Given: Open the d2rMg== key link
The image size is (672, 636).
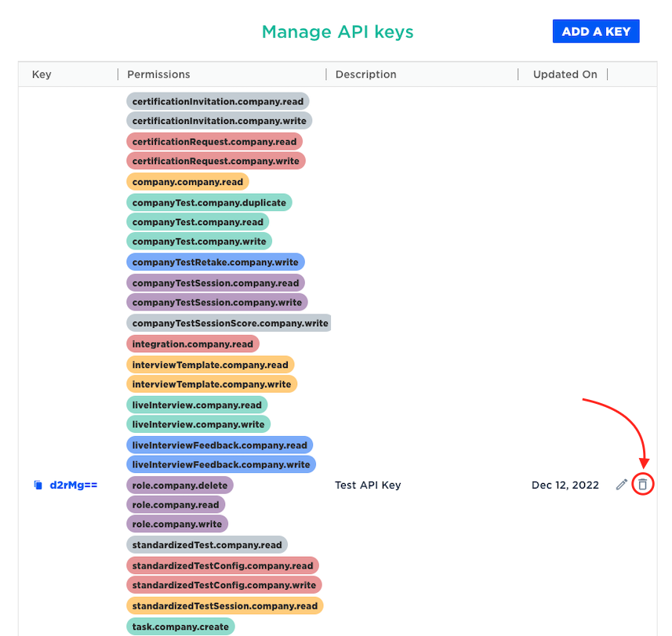Looking at the screenshot, I should [74, 485].
